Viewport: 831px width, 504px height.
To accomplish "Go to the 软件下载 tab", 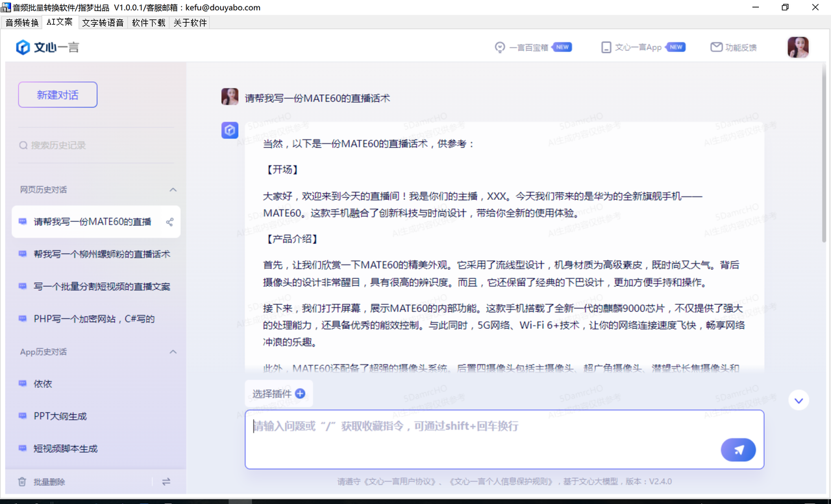I will [149, 23].
